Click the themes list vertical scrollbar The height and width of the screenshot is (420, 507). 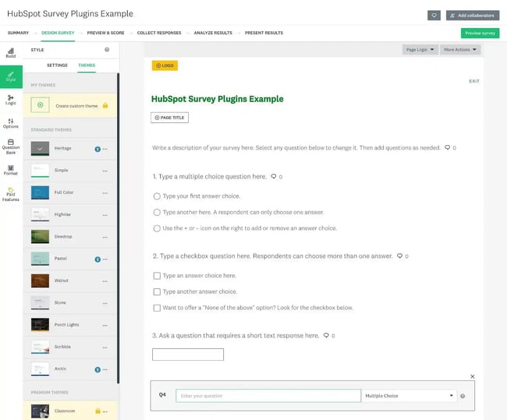[x=118, y=228]
